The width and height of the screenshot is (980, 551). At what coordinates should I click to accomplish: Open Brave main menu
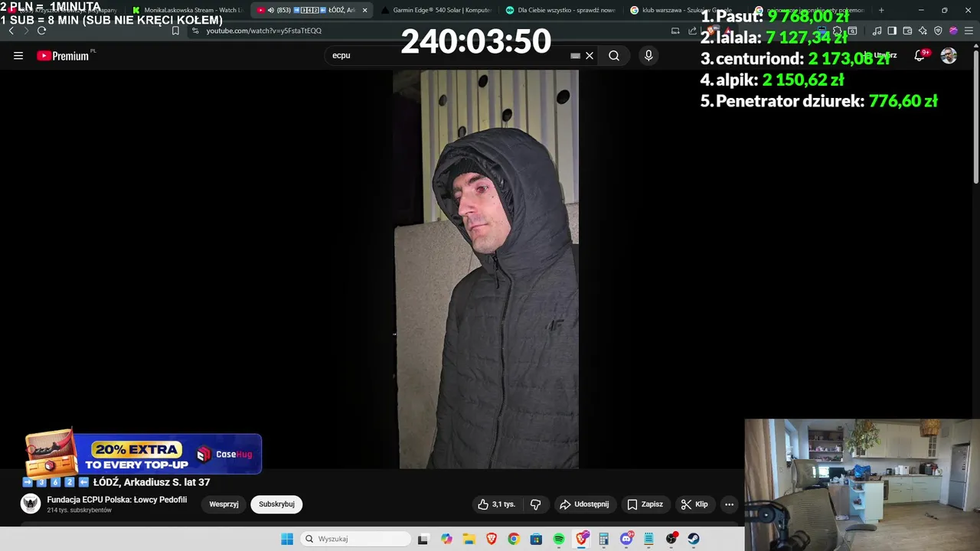click(x=969, y=31)
